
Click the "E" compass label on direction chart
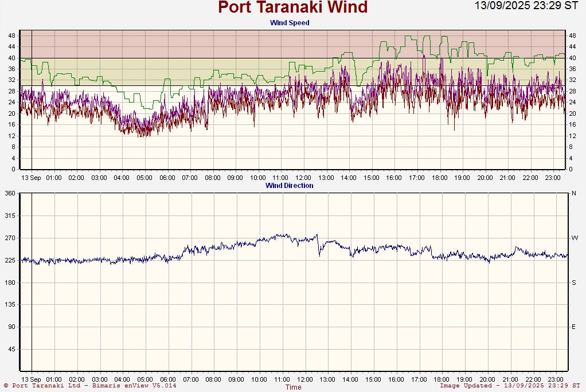click(573, 327)
